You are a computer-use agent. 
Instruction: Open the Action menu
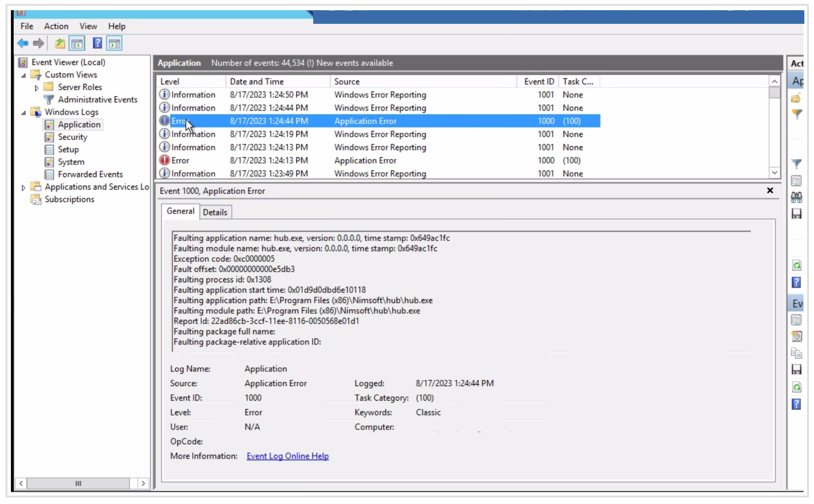click(x=56, y=26)
